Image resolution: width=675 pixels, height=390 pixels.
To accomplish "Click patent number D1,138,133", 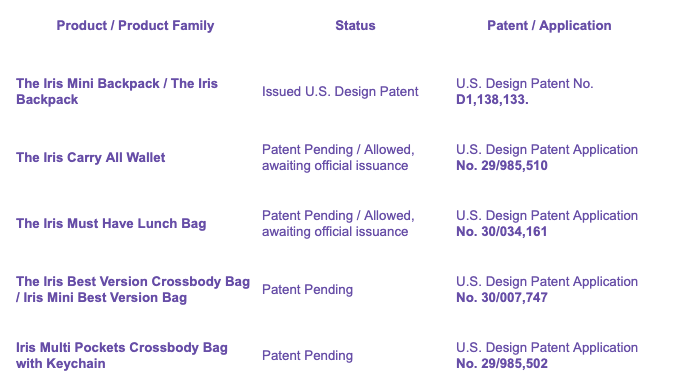I will (x=492, y=99).
